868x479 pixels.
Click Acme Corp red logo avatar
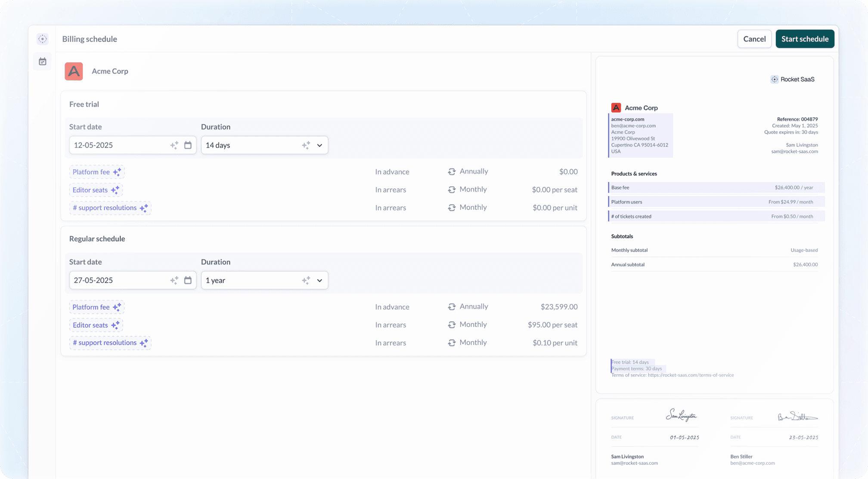[x=74, y=71]
